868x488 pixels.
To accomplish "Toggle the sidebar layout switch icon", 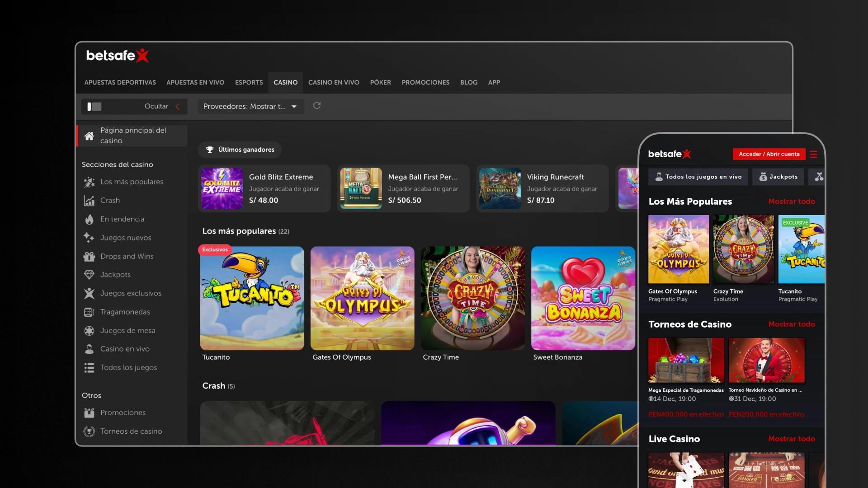I will point(94,106).
